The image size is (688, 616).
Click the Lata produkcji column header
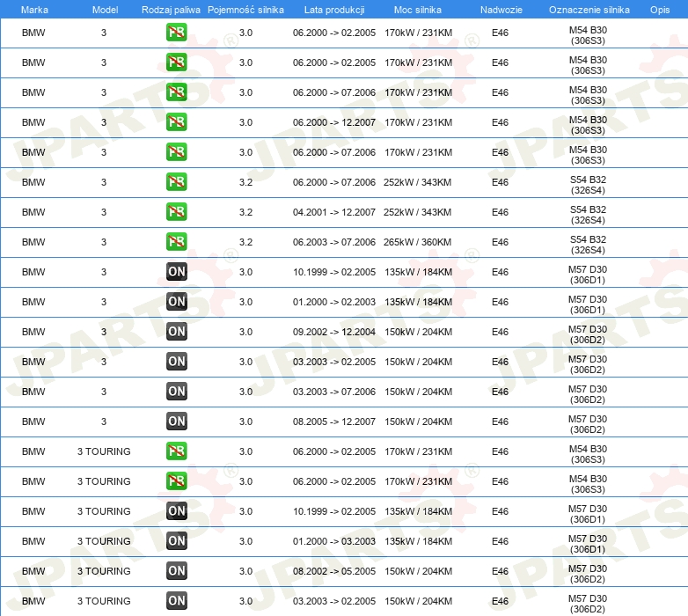pos(334,10)
